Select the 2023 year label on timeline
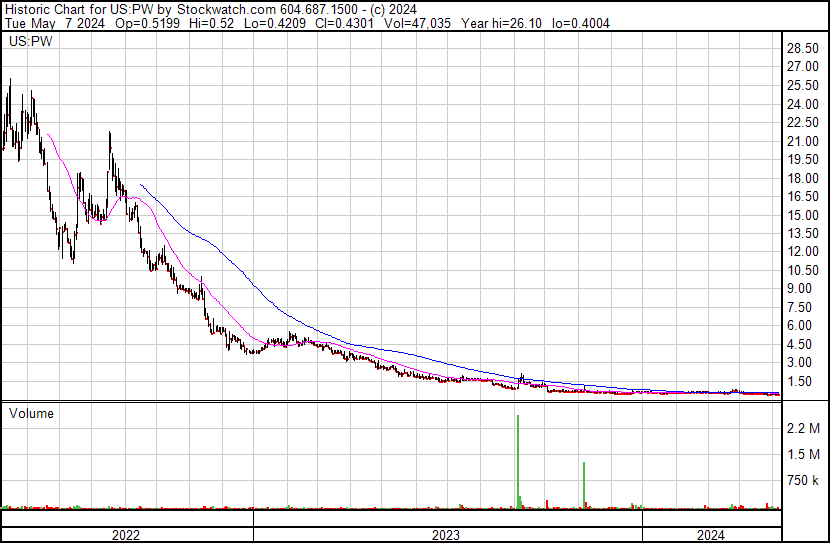This screenshot has width=830, height=543. (445, 535)
